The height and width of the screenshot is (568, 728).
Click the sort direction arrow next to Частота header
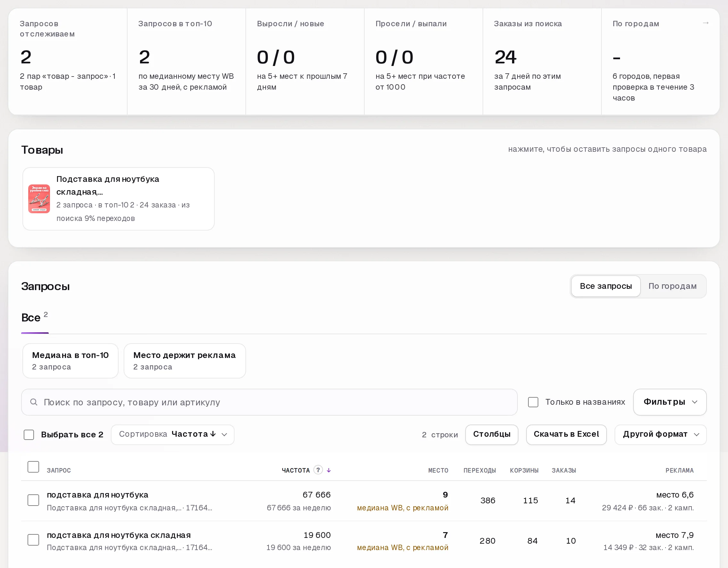click(329, 470)
